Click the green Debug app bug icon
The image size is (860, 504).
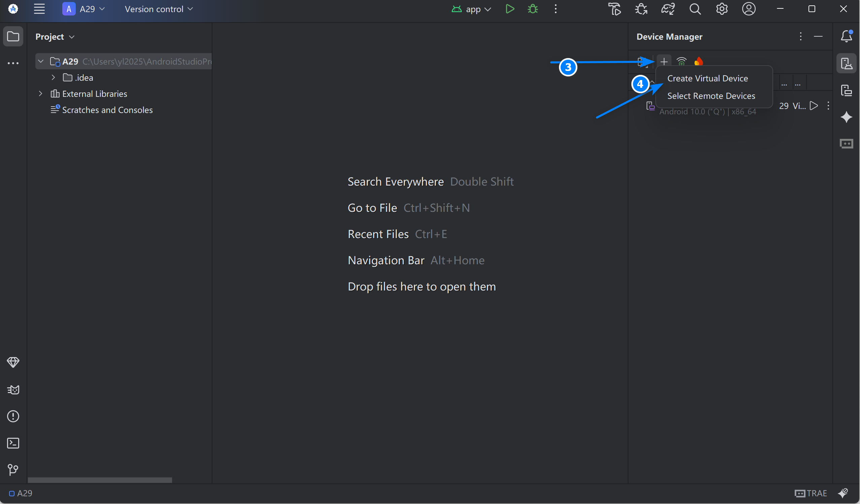pyautogui.click(x=533, y=9)
